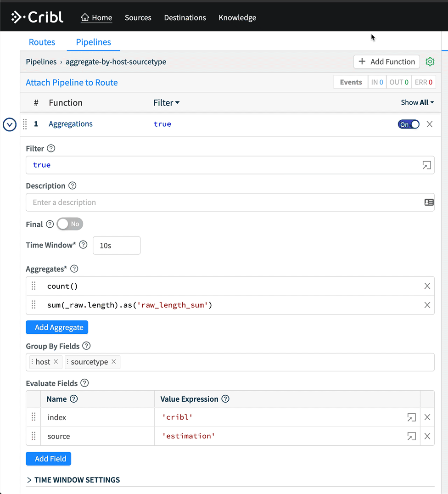This screenshot has height=494, width=448.
Task: Click the Add Aggregate button
Action: pos(57,327)
